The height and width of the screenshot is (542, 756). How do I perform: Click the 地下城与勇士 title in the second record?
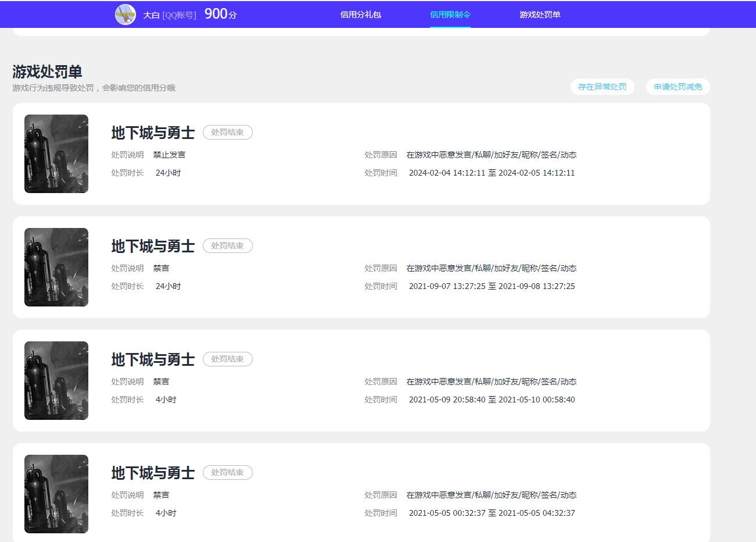pyautogui.click(x=152, y=245)
